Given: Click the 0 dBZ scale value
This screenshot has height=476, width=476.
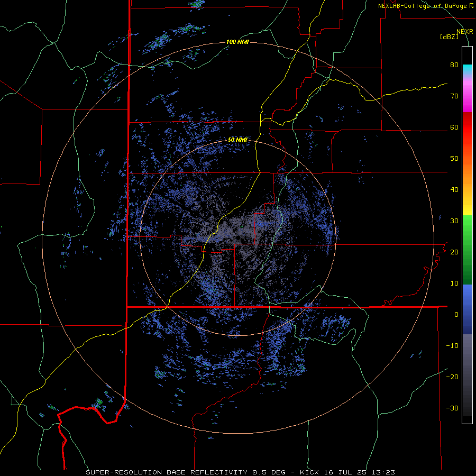Looking at the screenshot, I should coord(456,315).
